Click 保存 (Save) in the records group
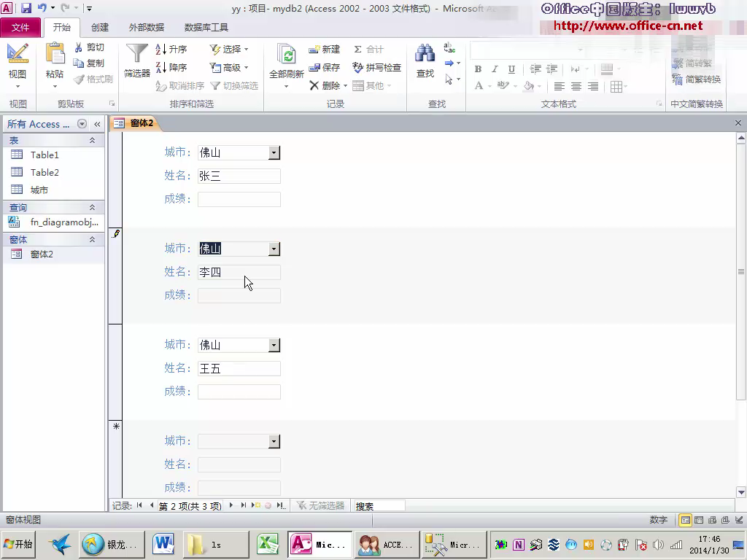The height and width of the screenshot is (560, 747). pyautogui.click(x=325, y=68)
